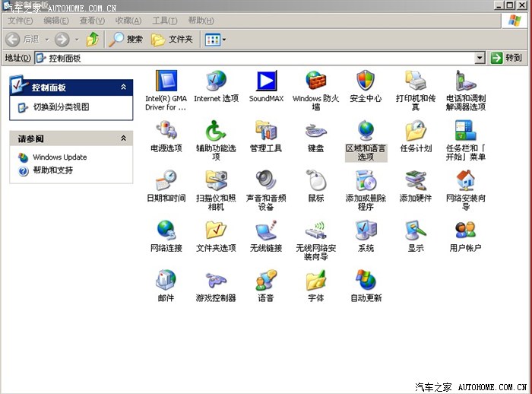Expand the address bar dropdown arrow

pos(480,58)
